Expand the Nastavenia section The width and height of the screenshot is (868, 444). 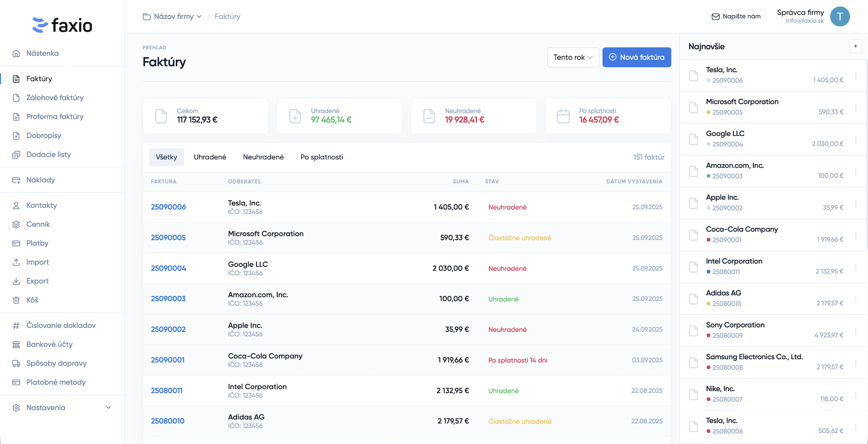click(108, 408)
